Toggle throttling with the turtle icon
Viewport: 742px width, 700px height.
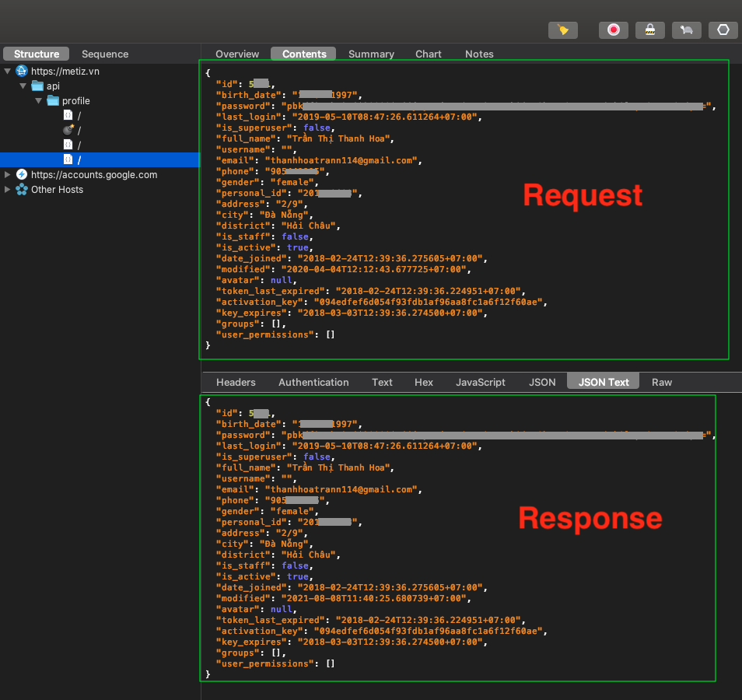pyautogui.click(x=687, y=30)
